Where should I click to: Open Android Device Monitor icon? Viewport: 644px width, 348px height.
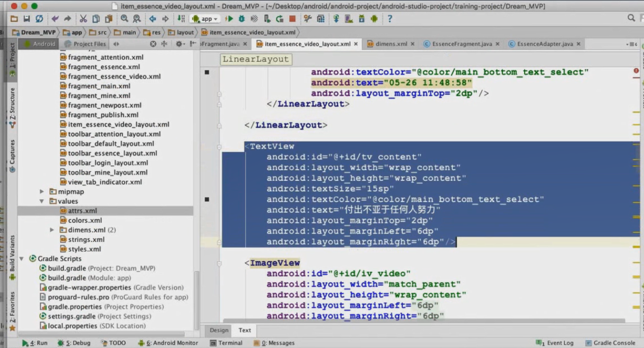point(374,19)
